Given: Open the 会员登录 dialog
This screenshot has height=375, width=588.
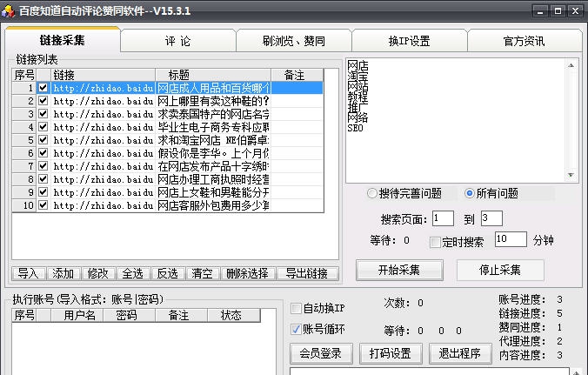Looking at the screenshot, I should [321, 353].
